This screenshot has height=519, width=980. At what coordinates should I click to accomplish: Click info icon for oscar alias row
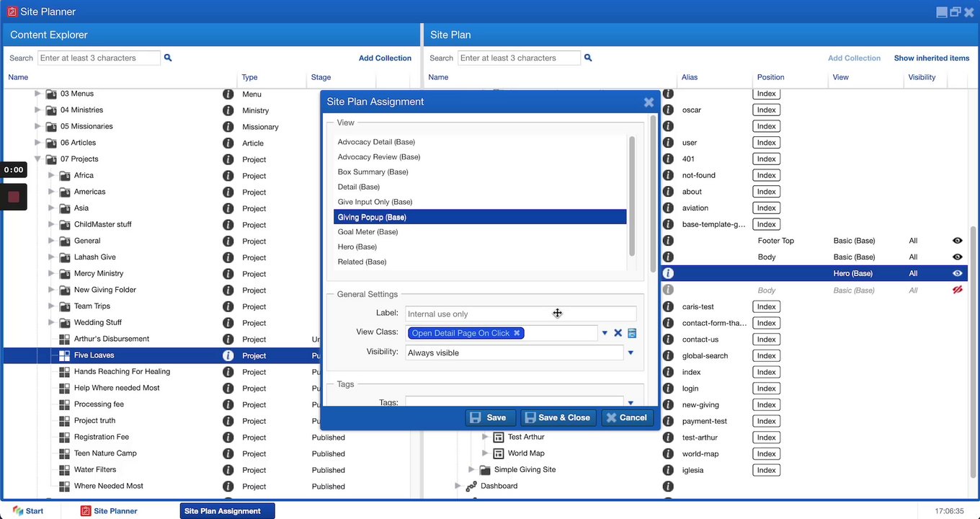668,110
